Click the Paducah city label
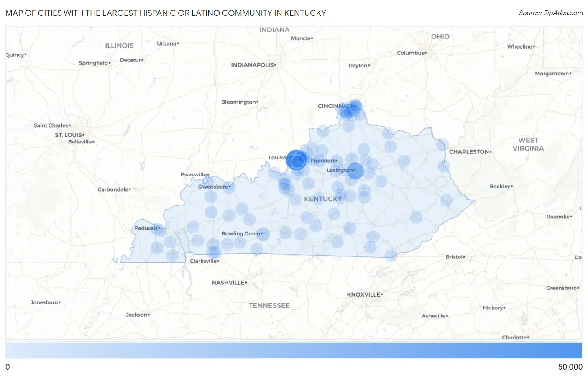The height and width of the screenshot is (376, 588). tap(146, 228)
